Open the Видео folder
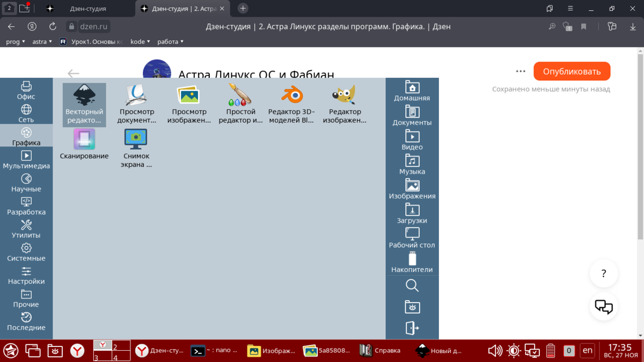The image size is (644, 362). (412, 140)
